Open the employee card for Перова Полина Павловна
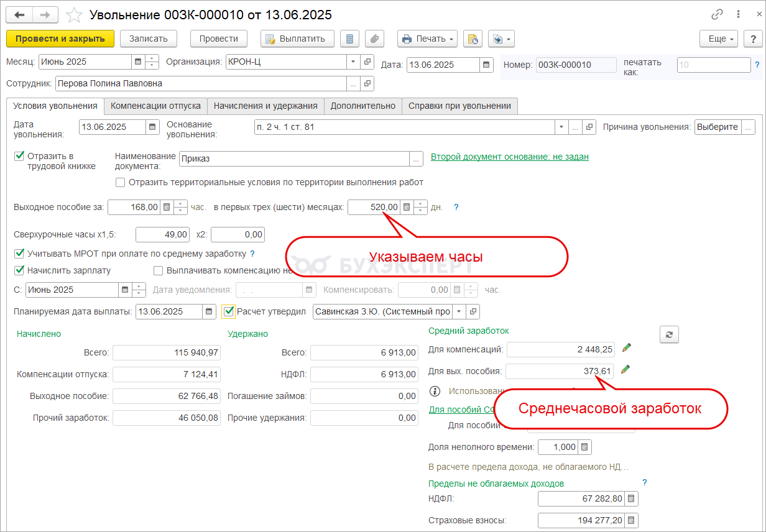Screen dimensions: 766x532 click(367, 83)
